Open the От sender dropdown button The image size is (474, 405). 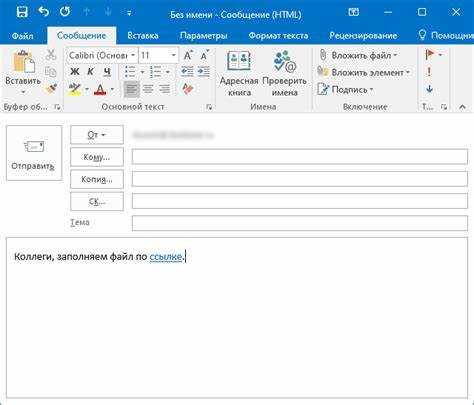click(97, 135)
